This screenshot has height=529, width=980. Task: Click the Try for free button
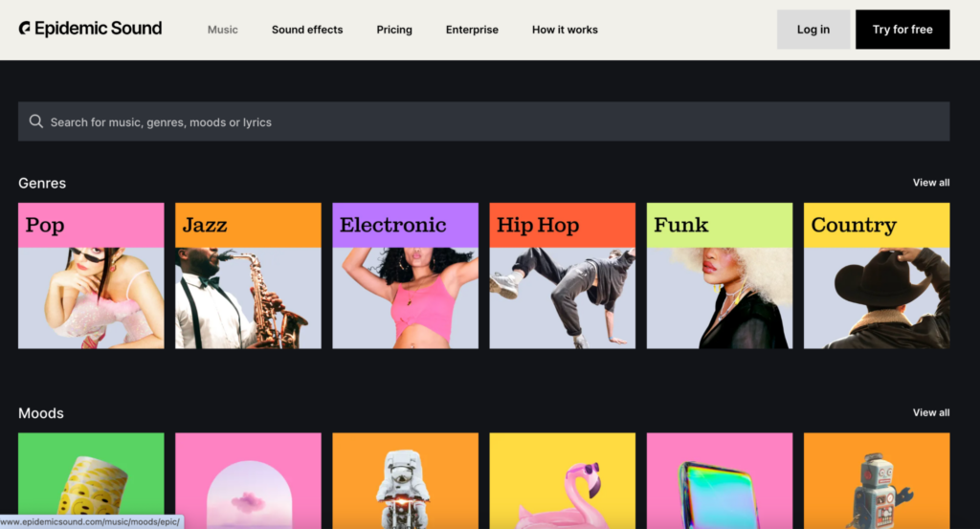902,30
